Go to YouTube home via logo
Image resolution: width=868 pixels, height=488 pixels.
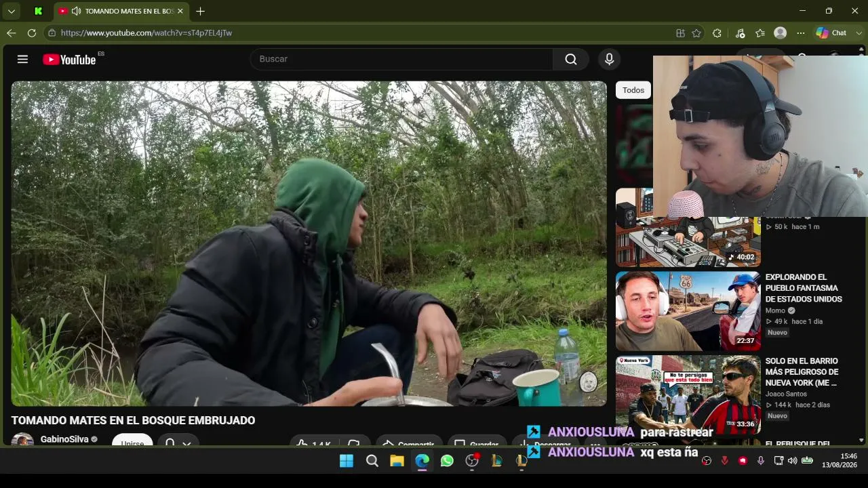[x=69, y=60]
